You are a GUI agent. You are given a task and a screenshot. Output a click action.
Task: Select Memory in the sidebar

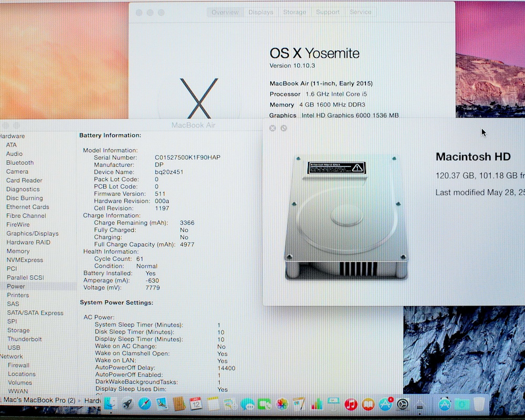(x=18, y=251)
